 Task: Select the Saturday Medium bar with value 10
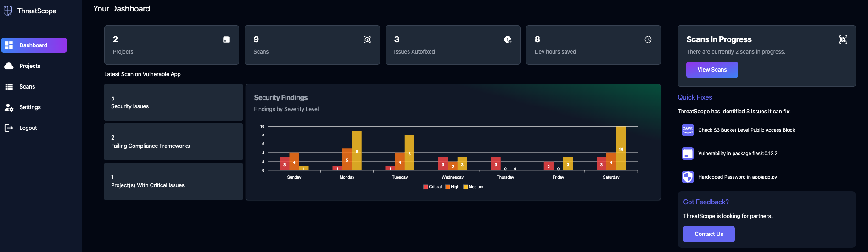click(621, 148)
